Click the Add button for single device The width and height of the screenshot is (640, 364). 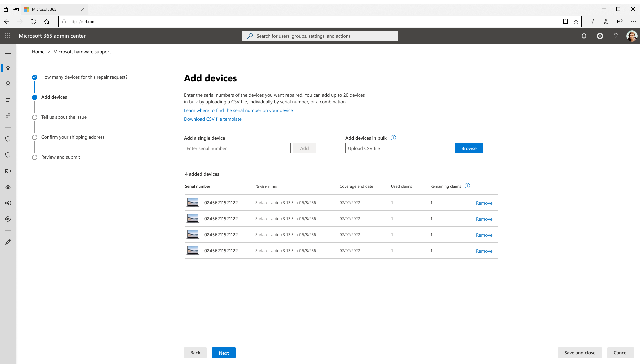click(x=304, y=148)
